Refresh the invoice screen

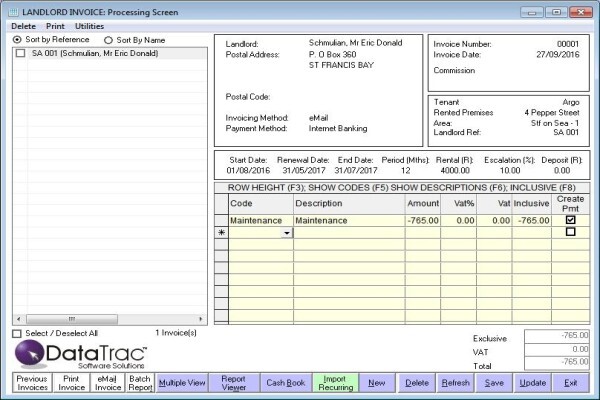[455, 383]
